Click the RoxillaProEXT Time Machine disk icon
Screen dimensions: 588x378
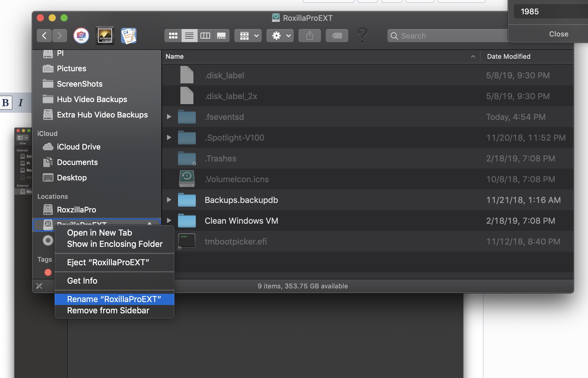(x=48, y=224)
